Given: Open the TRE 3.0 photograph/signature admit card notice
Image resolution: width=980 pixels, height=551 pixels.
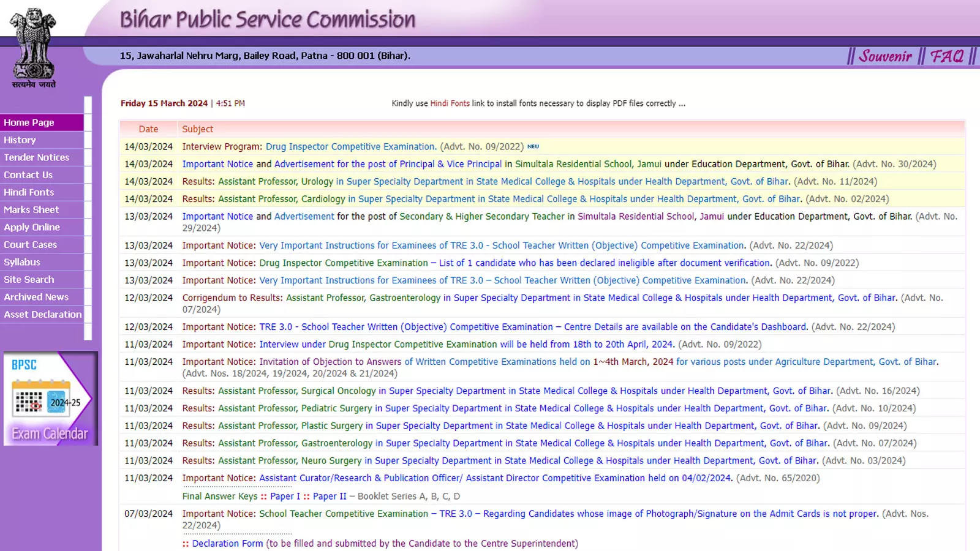Looking at the screenshot, I should [568, 514].
